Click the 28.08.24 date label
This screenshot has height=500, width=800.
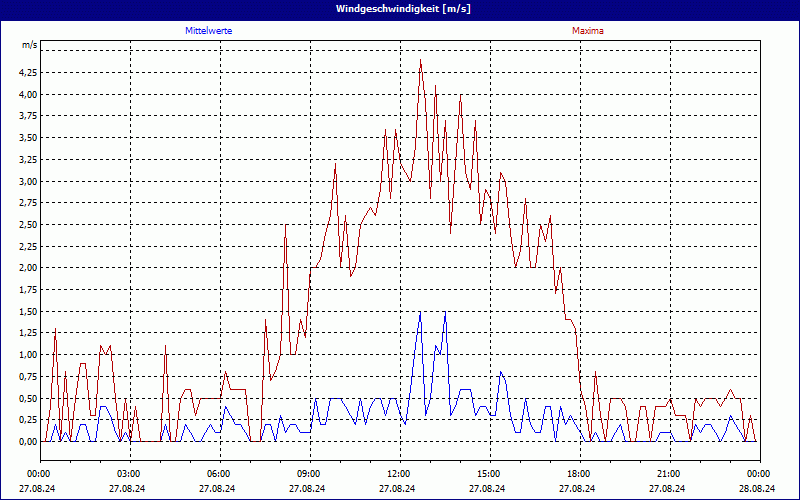coord(756,489)
